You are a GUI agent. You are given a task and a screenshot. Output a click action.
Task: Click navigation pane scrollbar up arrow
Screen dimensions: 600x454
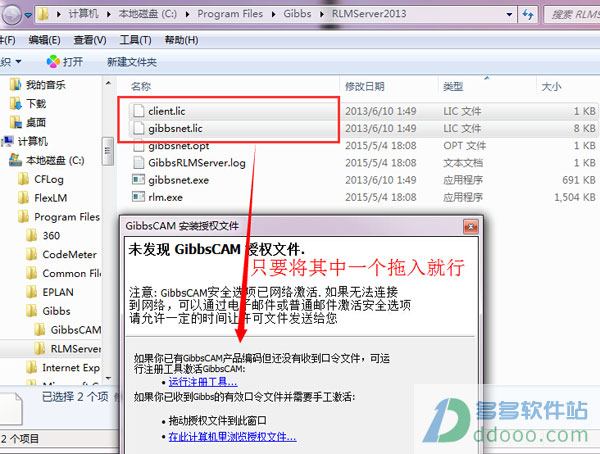(x=108, y=83)
